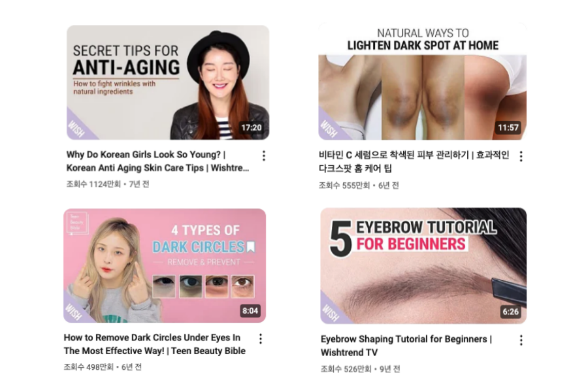Click the 6:26 duration badge
Viewport: 588px width, 392px height.
click(511, 312)
